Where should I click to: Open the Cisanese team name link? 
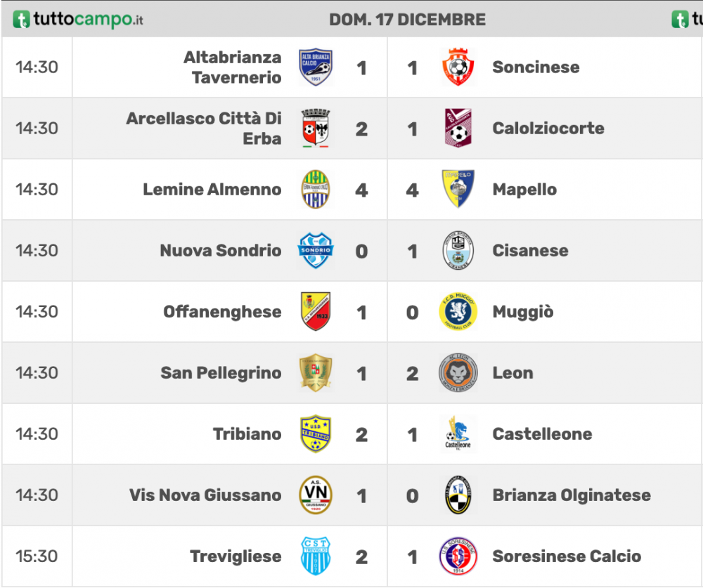tap(530, 251)
